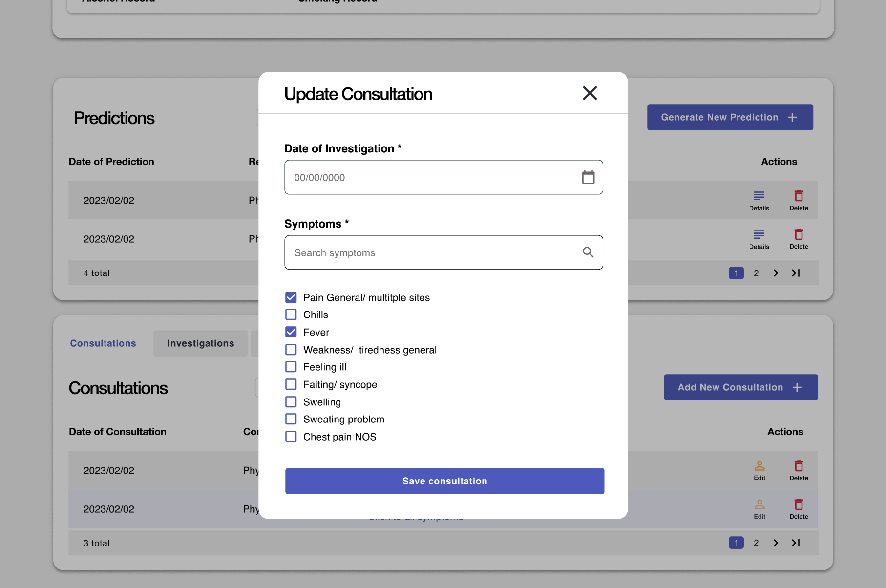Uncheck the Fever symptom

(x=291, y=332)
